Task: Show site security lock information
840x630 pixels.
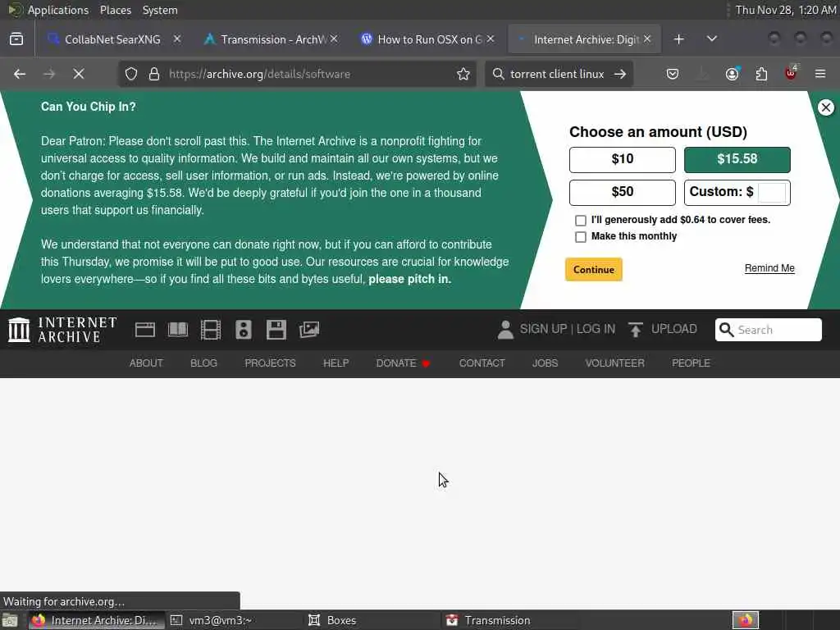Action: [x=154, y=74]
